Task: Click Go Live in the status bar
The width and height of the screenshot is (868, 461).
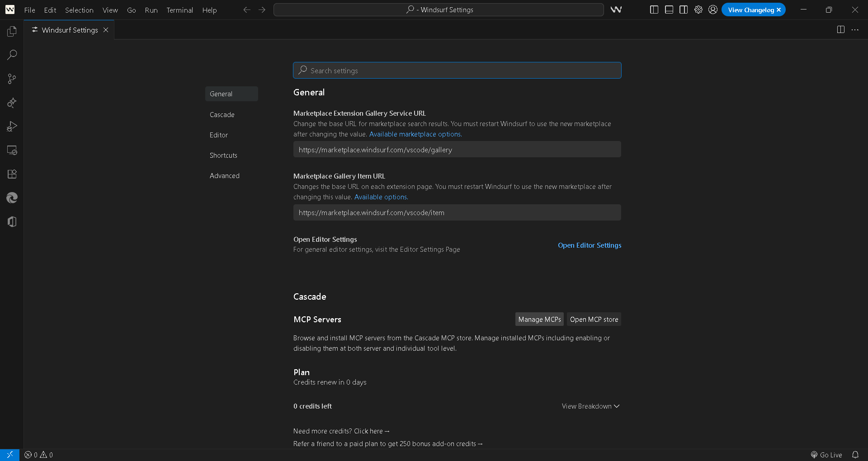Action: click(x=826, y=455)
